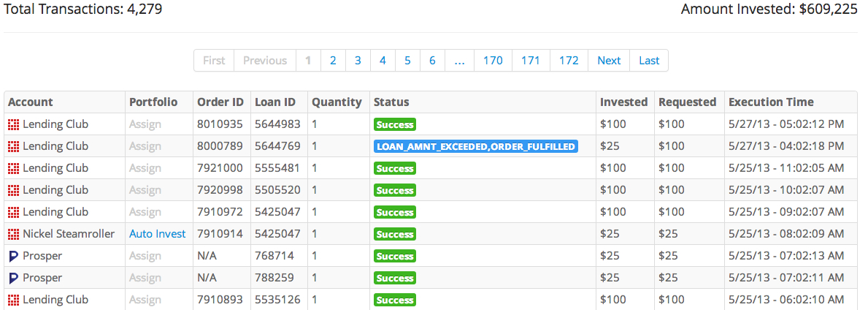Click the Last page link
Viewport: 868px width, 310px height.
649,61
